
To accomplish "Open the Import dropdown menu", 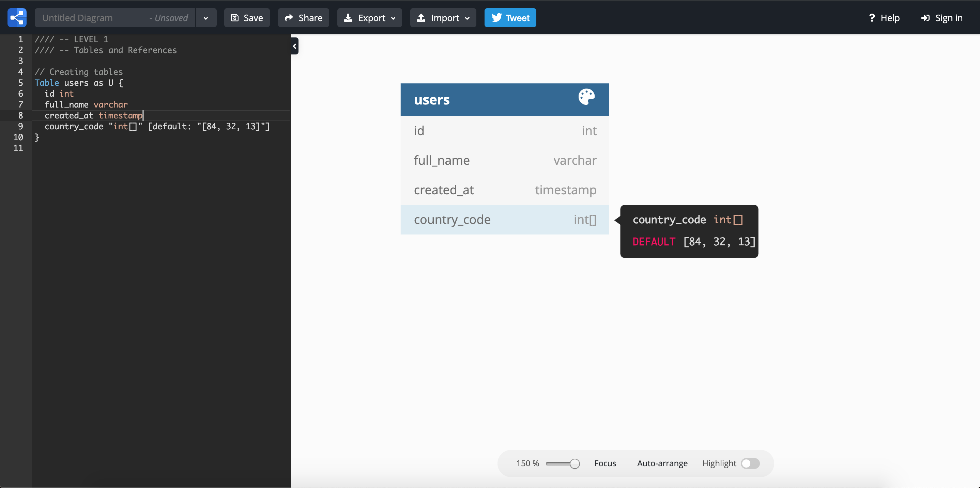I will pos(467,17).
